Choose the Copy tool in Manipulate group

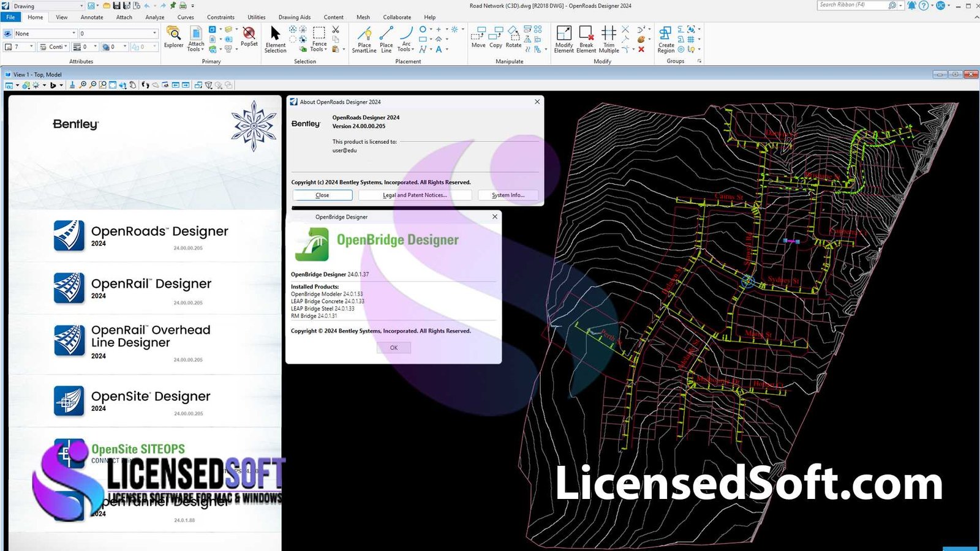[x=496, y=37]
